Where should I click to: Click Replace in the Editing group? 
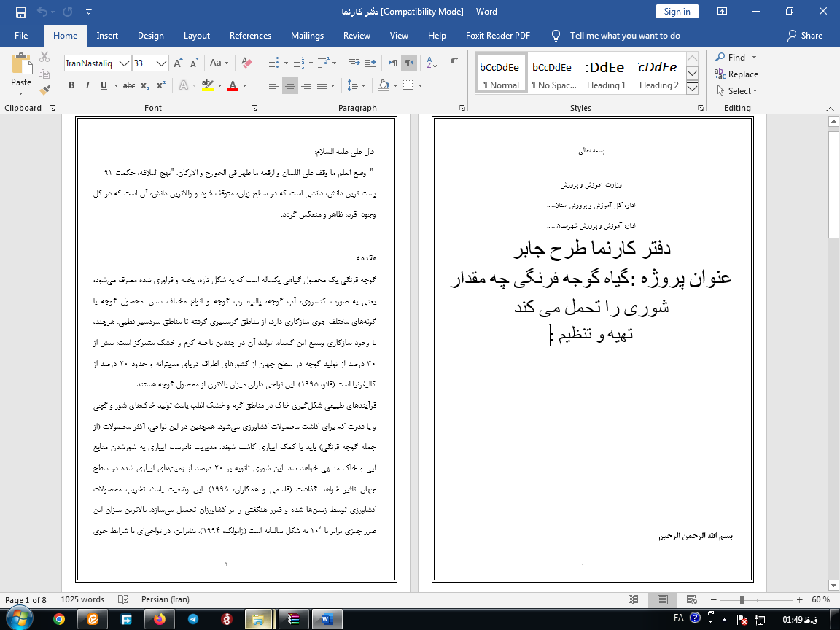click(736, 74)
